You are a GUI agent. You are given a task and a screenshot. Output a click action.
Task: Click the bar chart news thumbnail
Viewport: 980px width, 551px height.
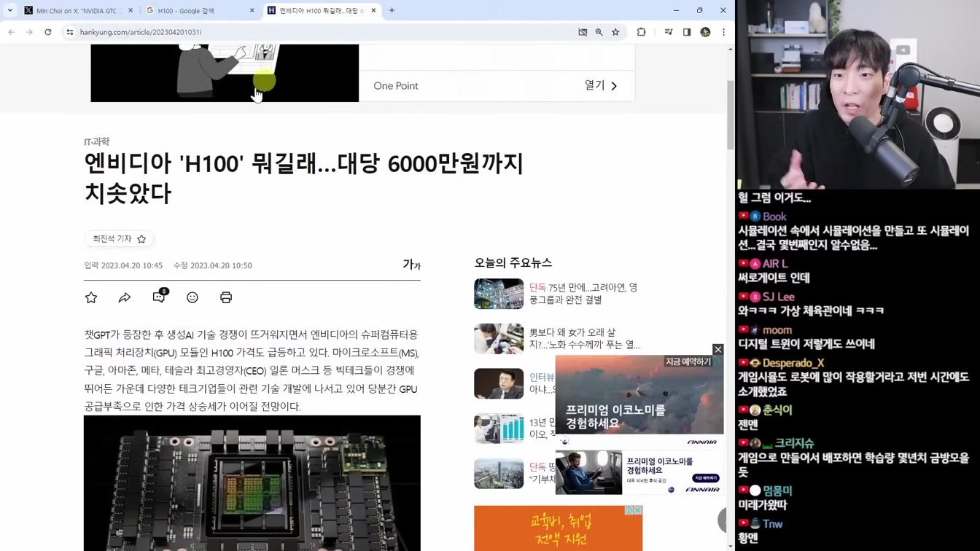pos(499,429)
